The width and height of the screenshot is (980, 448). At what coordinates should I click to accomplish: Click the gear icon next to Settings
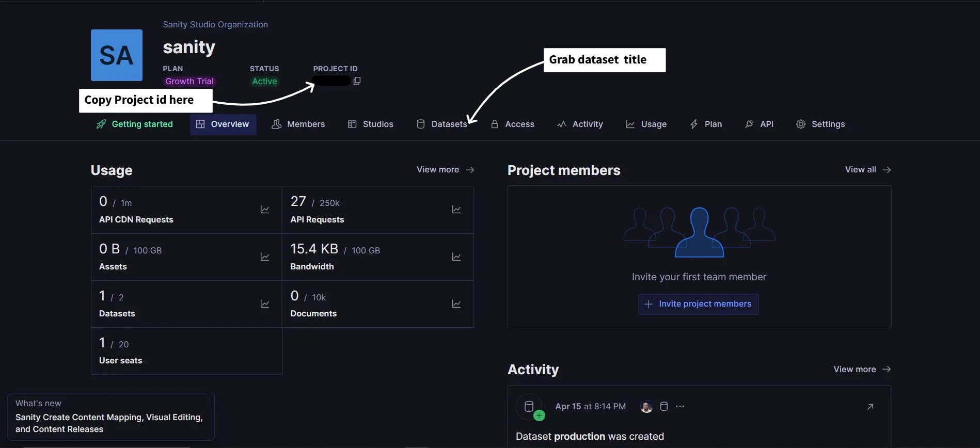pos(801,124)
